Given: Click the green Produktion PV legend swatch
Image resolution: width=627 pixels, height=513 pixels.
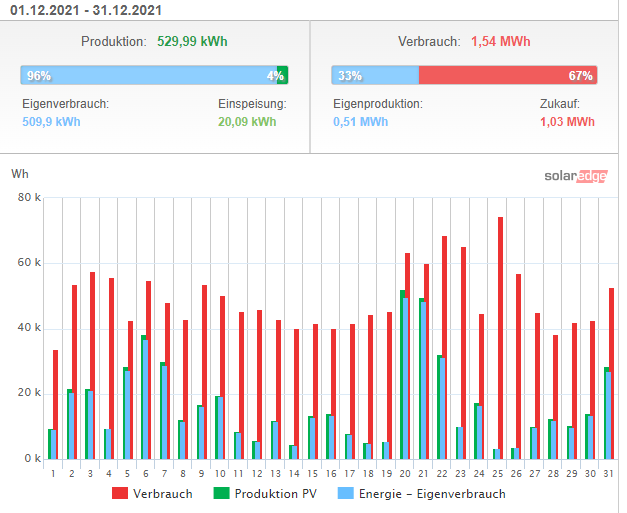Looking at the screenshot, I should click(x=222, y=493).
